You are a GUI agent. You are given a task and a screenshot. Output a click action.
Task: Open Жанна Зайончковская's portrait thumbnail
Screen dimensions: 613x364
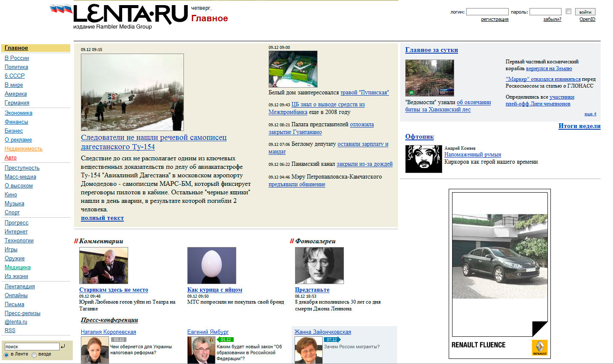pos(309,350)
